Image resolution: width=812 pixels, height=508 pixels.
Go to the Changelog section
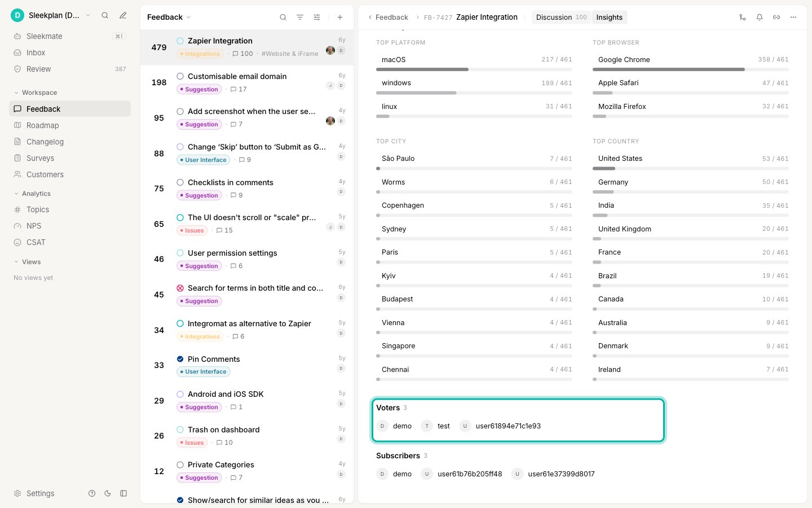click(70, 142)
